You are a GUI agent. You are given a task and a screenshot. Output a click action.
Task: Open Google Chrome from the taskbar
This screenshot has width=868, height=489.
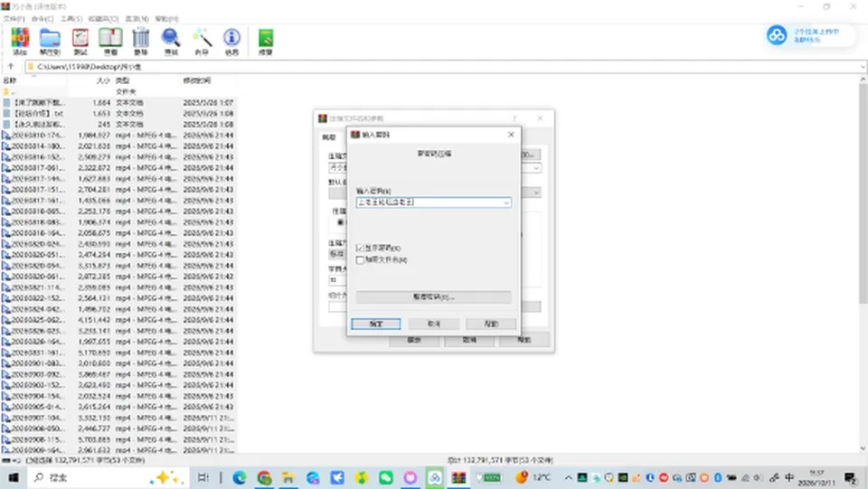click(264, 477)
